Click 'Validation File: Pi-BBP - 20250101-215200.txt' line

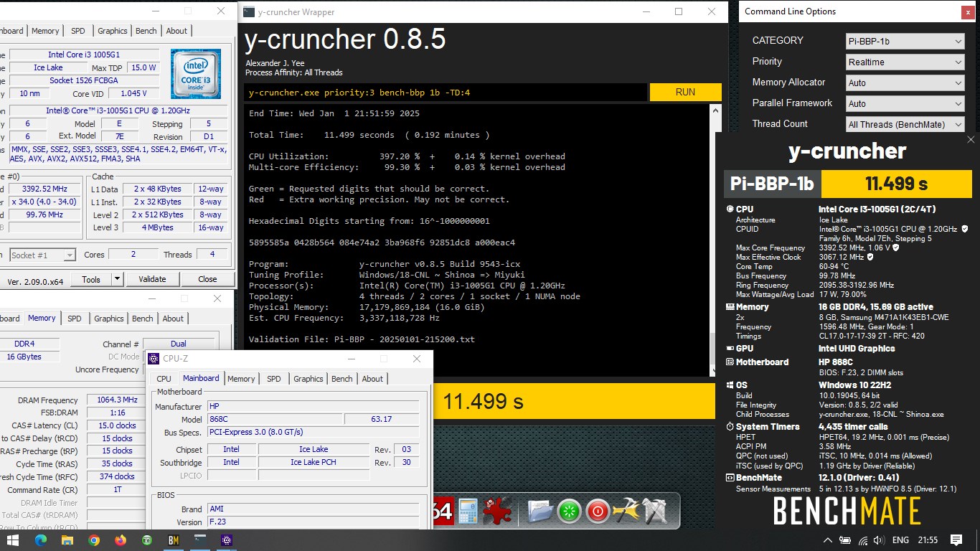tap(362, 339)
